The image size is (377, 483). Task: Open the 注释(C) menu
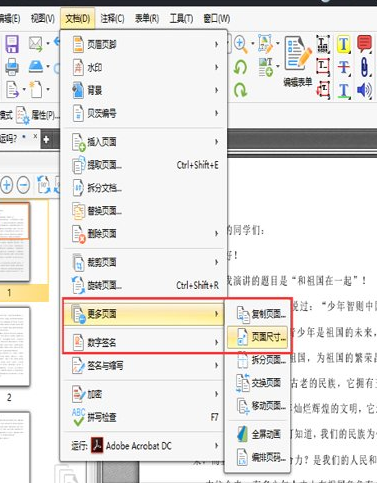[112, 18]
